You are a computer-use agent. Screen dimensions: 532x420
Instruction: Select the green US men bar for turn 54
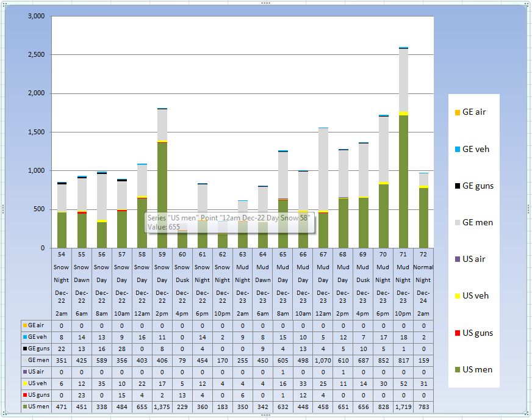click(62, 230)
